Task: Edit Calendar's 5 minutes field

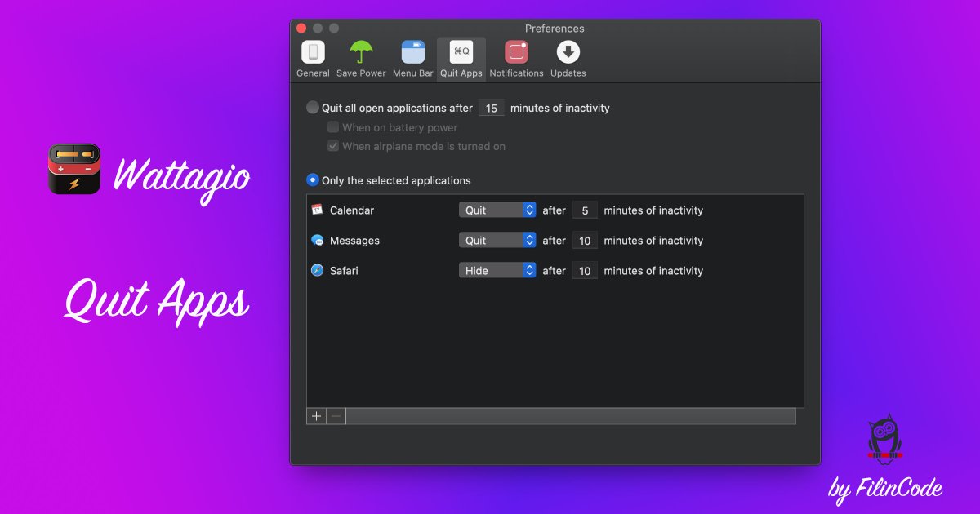Action: 585,210
